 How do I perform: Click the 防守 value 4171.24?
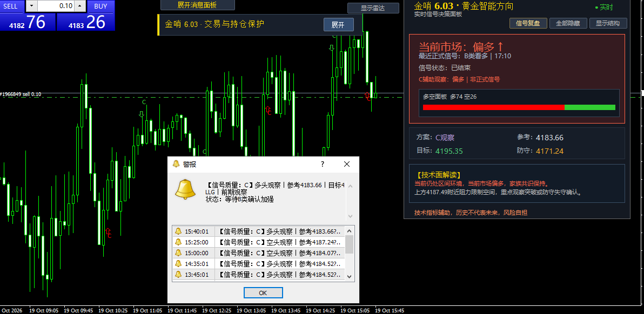[549, 151]
